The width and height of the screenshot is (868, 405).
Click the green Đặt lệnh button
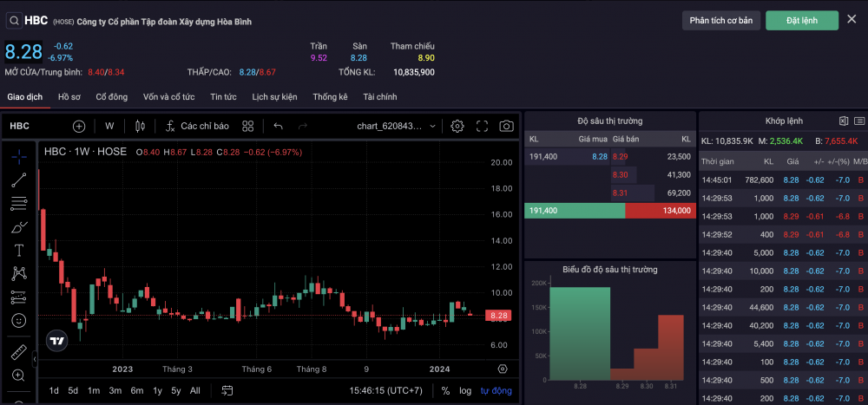click(802, 21)
